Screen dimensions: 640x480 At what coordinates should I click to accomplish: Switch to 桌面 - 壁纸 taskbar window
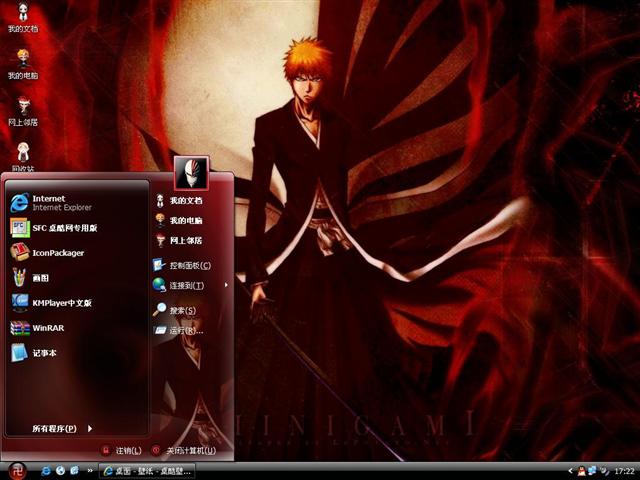pos(147,471)
